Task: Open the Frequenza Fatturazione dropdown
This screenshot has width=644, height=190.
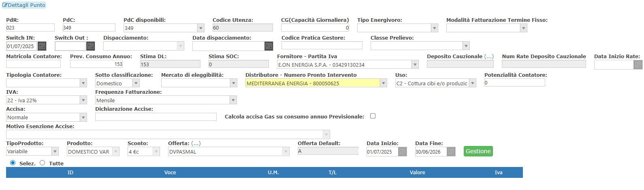Action: pyautogui.click(x=233, y=100)
